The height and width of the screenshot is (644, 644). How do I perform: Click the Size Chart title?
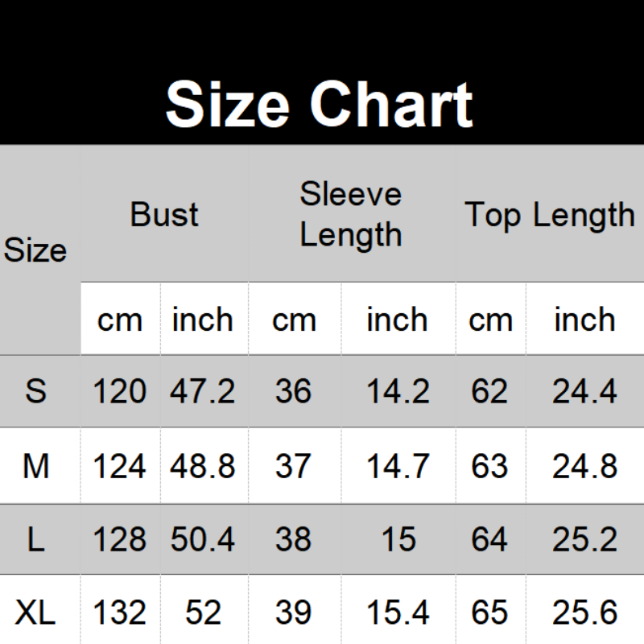[319, 105]
